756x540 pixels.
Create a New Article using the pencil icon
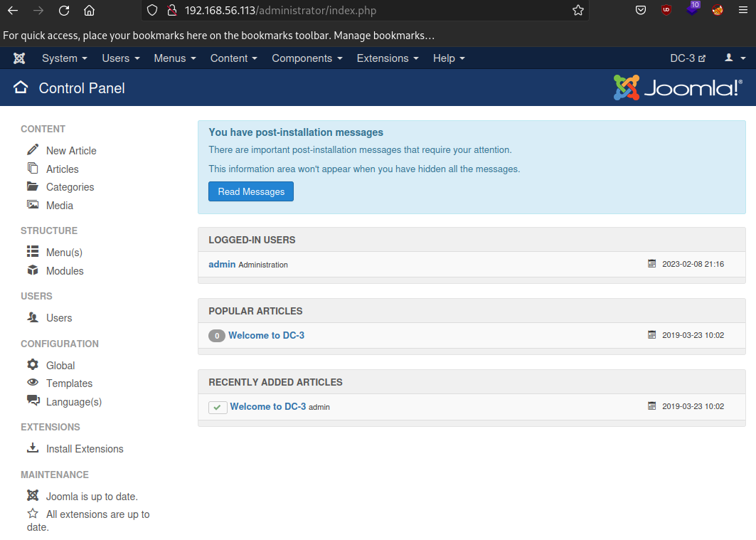(x=32, y=150)
